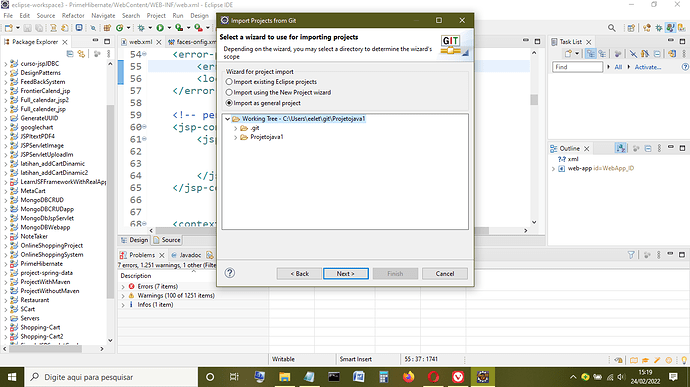Click Collapse All icon in Package Explorer

point(70,54)
